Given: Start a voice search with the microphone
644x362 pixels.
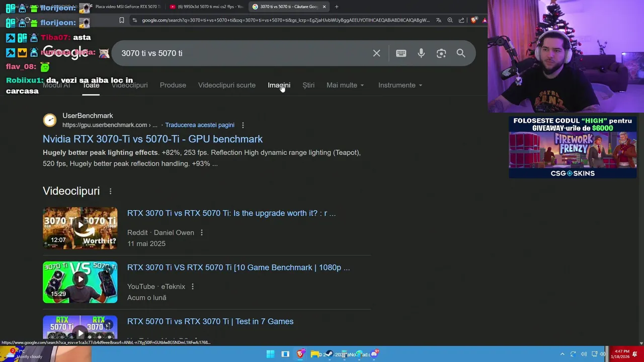Looking at the screenshot, I should pos(421,53).
